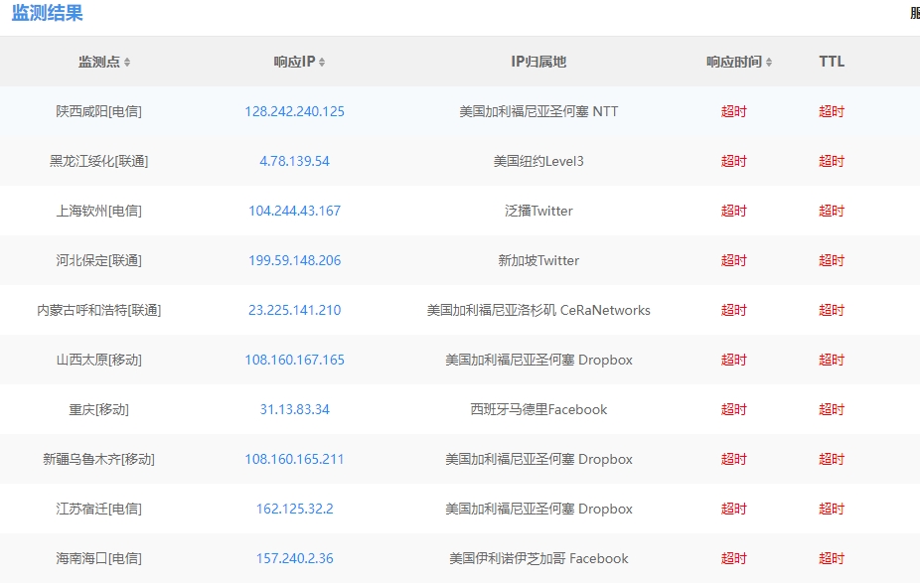Open IP link 199.59.148.206
Screen dimensions: 920x588
tap(294, 260)
